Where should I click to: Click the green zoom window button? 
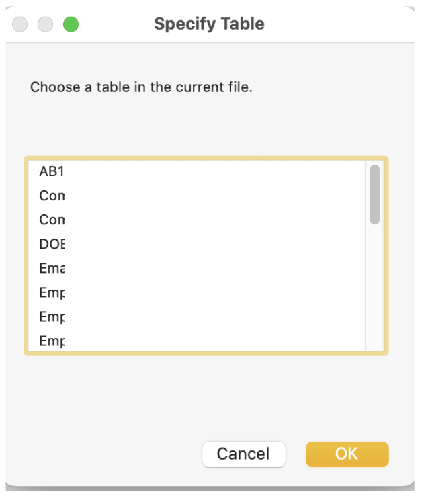[x=71, y=24]
